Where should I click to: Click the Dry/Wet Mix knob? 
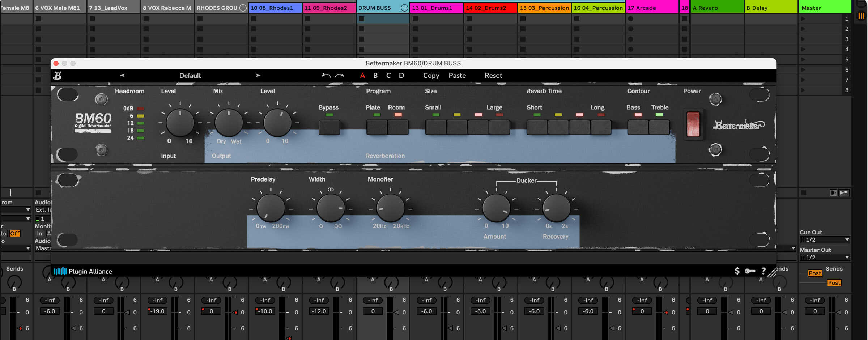pos(229,123)
